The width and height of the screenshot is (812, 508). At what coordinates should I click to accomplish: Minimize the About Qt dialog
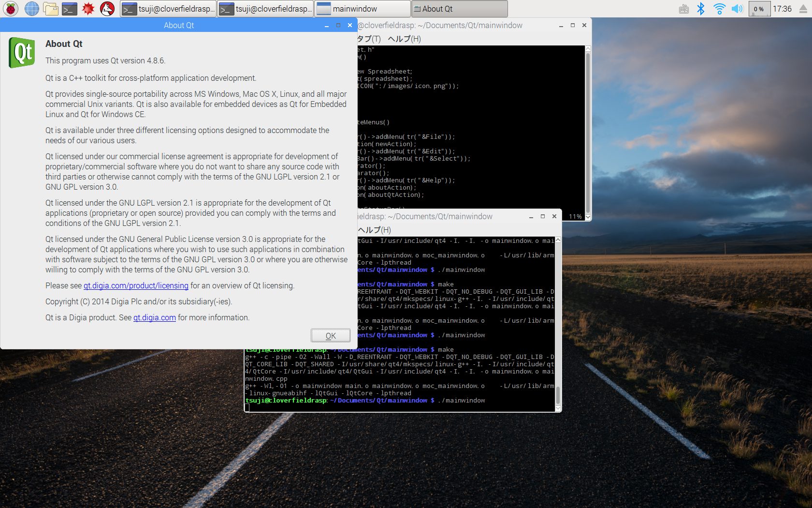[327, 25]
